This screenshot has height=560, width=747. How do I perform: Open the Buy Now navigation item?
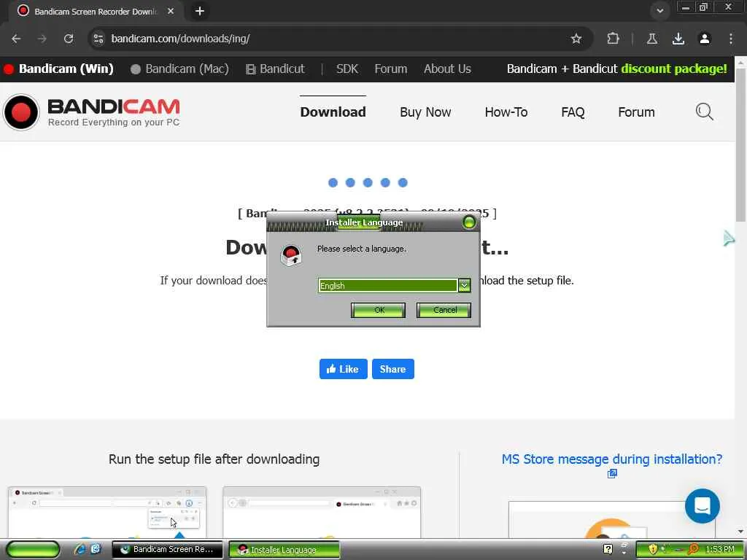(425, 112)
